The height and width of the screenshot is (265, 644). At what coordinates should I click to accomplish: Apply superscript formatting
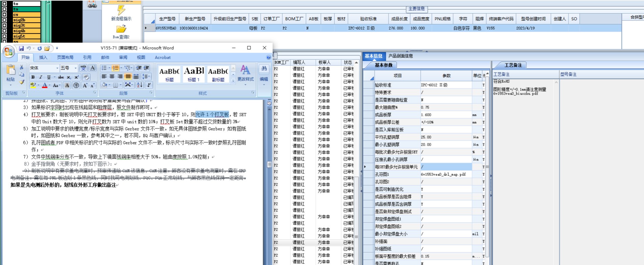point(77,77)
